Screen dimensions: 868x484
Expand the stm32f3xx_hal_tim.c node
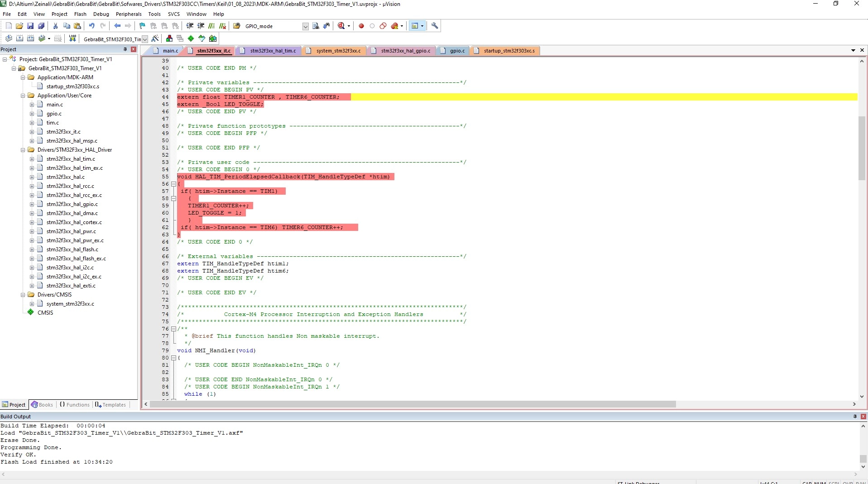coord(32,159)
